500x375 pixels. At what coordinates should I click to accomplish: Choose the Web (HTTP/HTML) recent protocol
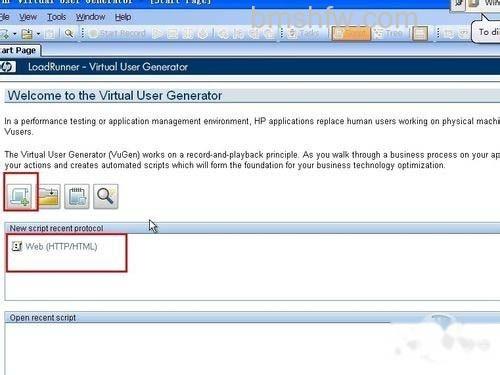pos(55,247)
